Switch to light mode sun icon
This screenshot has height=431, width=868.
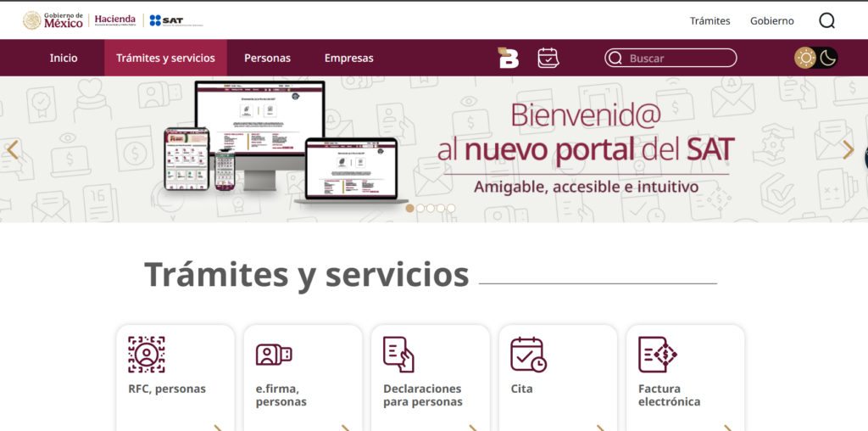tap(805, 58)
